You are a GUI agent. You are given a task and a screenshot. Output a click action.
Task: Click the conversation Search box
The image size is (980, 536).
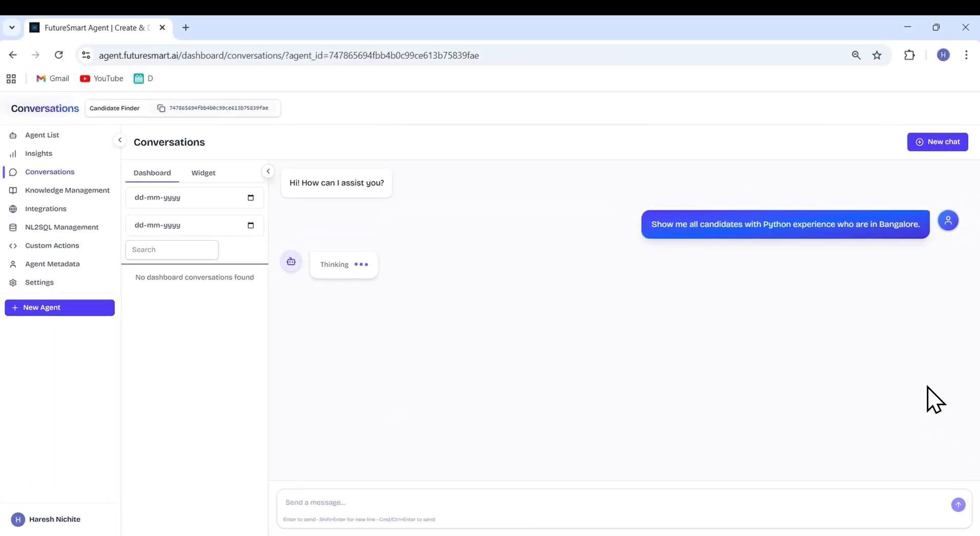(x=172, y=250)
